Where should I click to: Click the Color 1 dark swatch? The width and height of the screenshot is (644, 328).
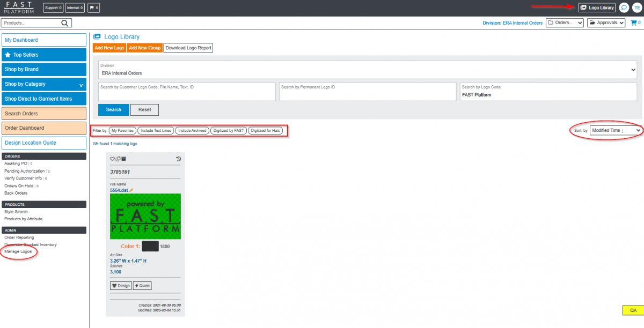150,247
